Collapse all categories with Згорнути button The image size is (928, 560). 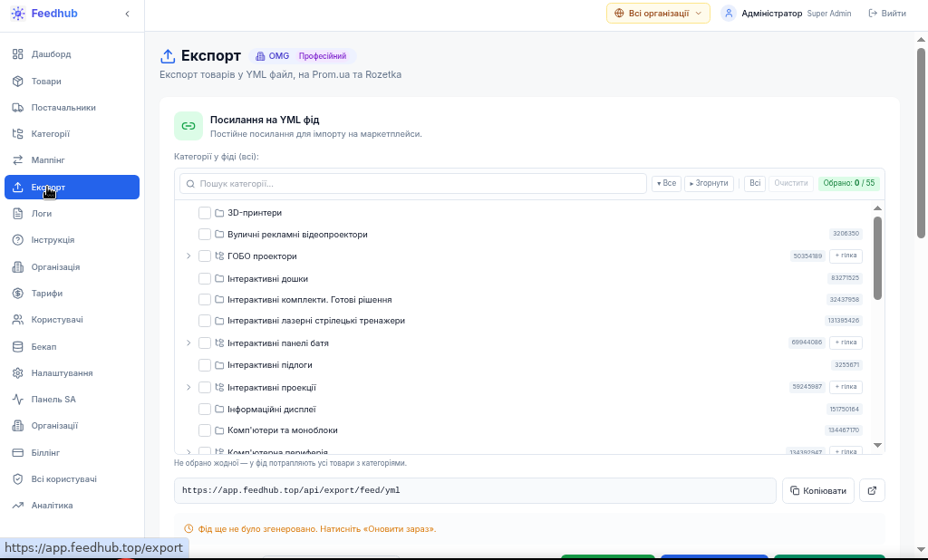(x=709, y=184)
